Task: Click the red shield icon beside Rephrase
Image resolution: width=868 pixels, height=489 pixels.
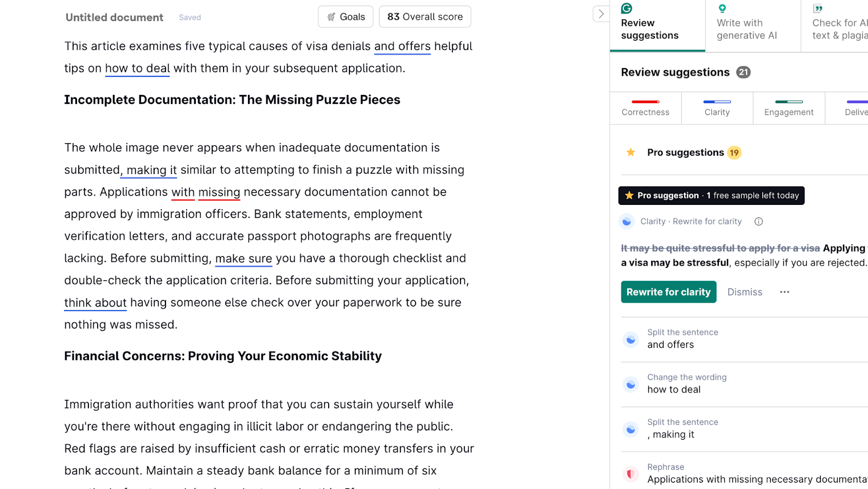Action: [630, 474]
